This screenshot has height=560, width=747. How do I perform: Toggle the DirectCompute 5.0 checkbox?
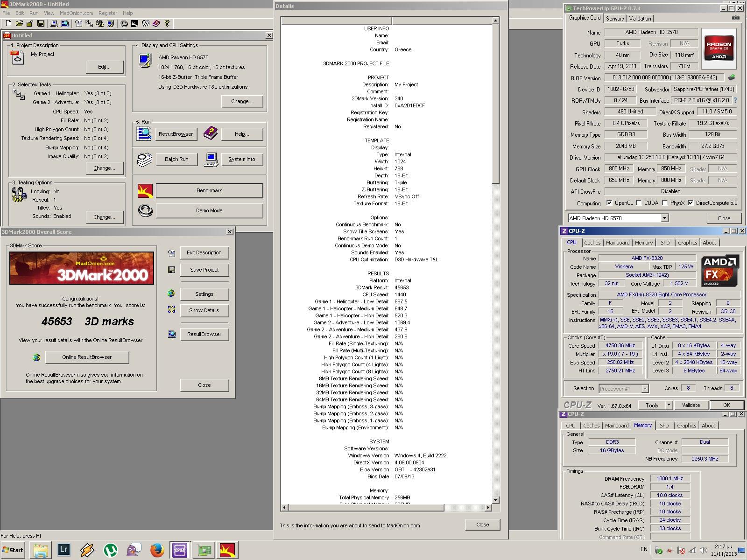pyautogui.click(x=691, y=203)
